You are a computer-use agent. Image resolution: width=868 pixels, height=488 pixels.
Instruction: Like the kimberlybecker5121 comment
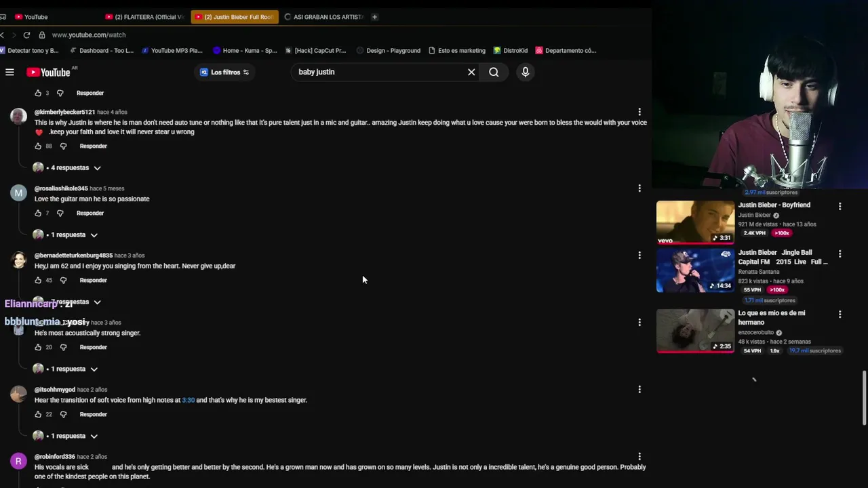(38, 146)
